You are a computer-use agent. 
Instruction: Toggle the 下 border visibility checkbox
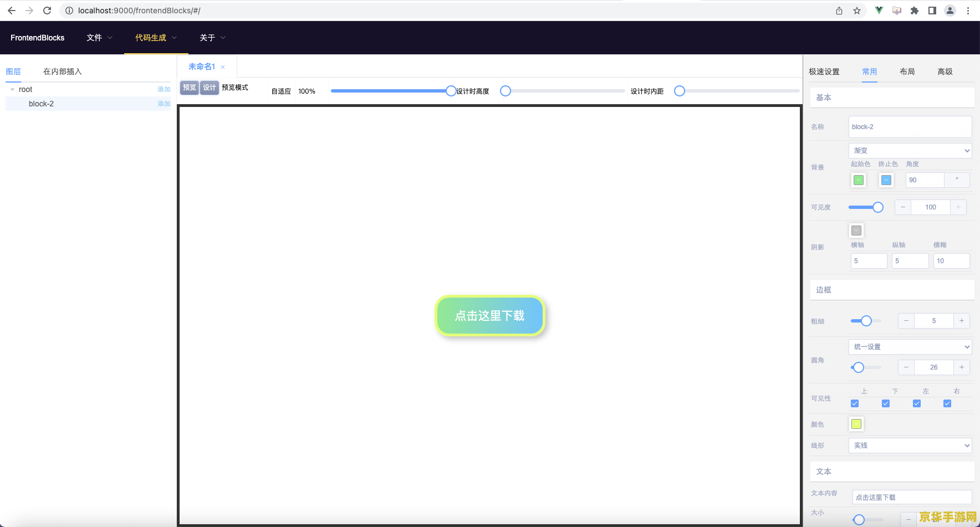pyautogui.click(x=886, y=403)
